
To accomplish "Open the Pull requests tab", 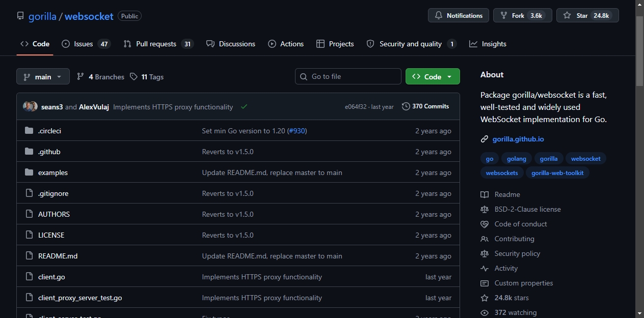I will (x=158, y=44).
